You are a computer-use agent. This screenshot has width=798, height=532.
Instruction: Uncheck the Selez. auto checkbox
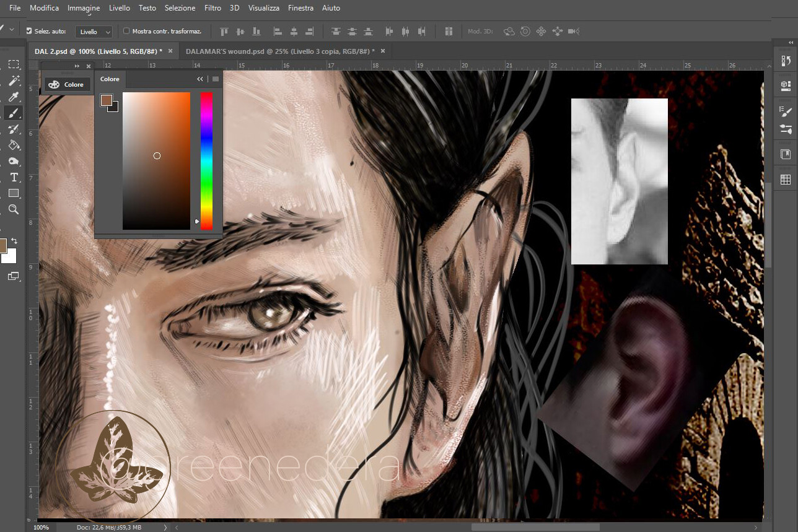tap(29, 31)
